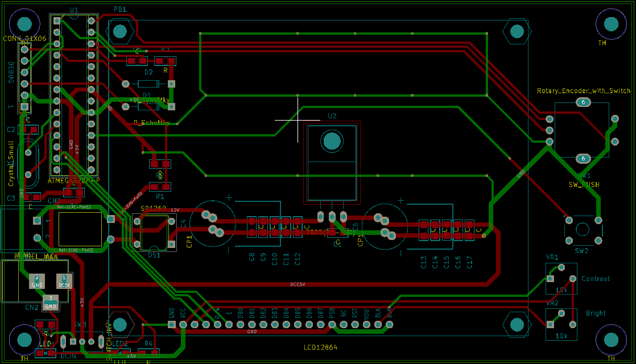Click the LED2 reference label
The width and height of the screenshot is (636, 364).
click(x=119, y=344)
